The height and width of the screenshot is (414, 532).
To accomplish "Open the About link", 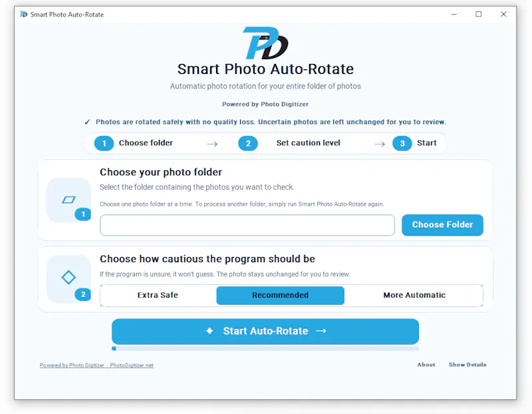I will pyautogui.click(x=426, y=365).
